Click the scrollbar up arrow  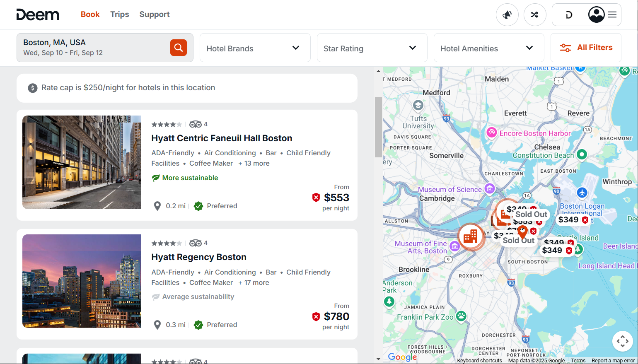[x=378, y=71]
